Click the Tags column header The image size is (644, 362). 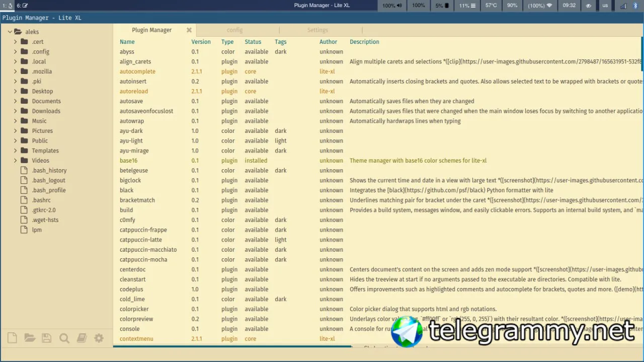pos(281,42)
